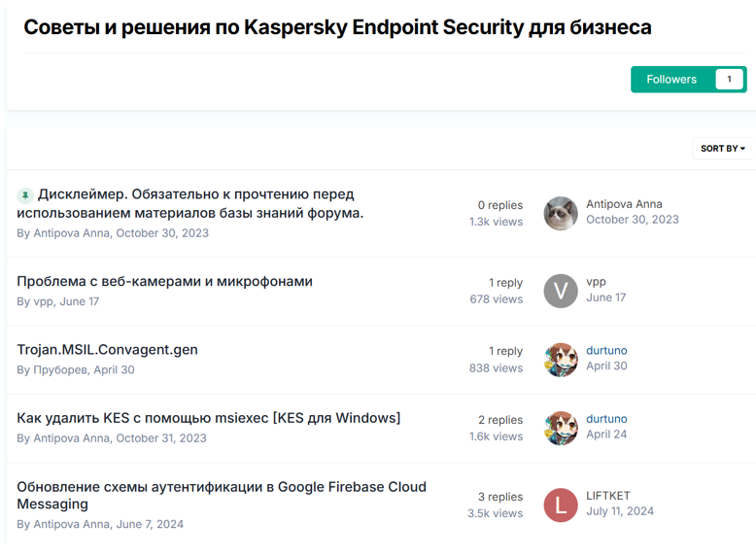Image resolution: width=756 pixels, height=558 pixels.
Task: Click durtuno's avatar on the Trojan.MSIL.Convagent.gen row
Action: (x=561, y=359)
